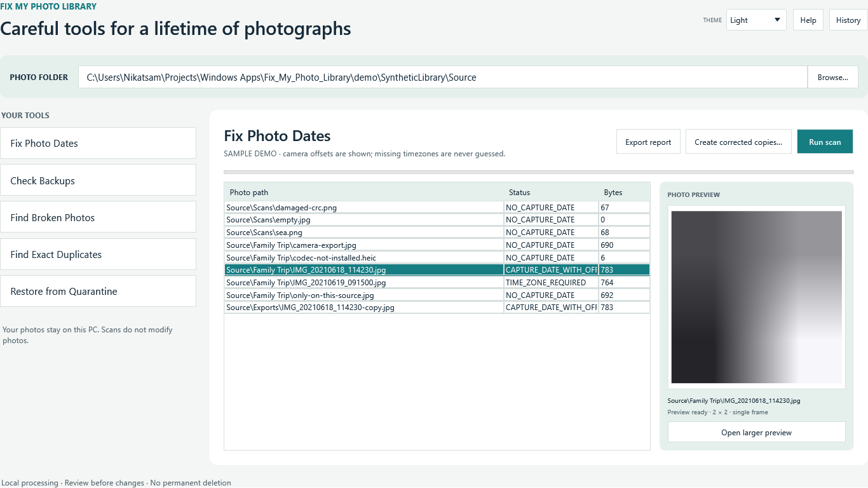Image resolution: width=868 pixels, height=488 pixels.
Task: Click the TIME_ZONE_REQUIRED status cell
Action: click(551, 283)
